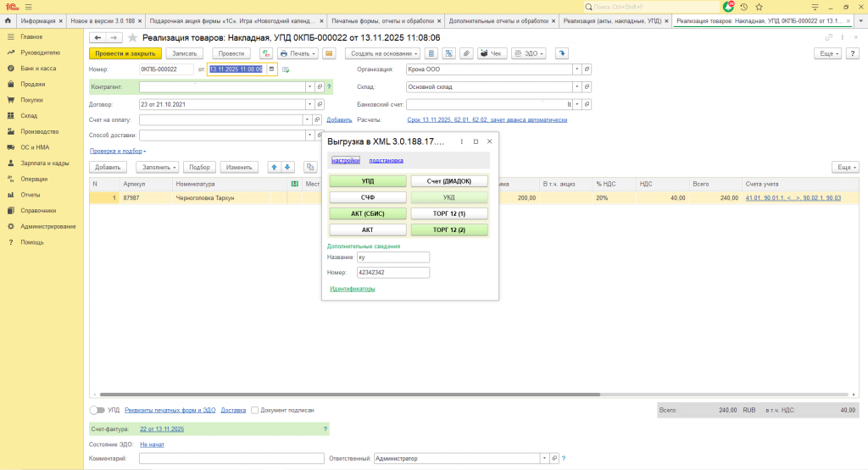The image size is (868, 470).
Task: Expand the Ответственный dropdown
Action: (545, 458)
